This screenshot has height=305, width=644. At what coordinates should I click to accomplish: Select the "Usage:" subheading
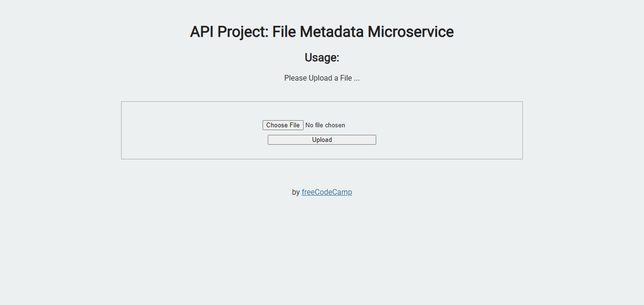click(x=322, y=58)
